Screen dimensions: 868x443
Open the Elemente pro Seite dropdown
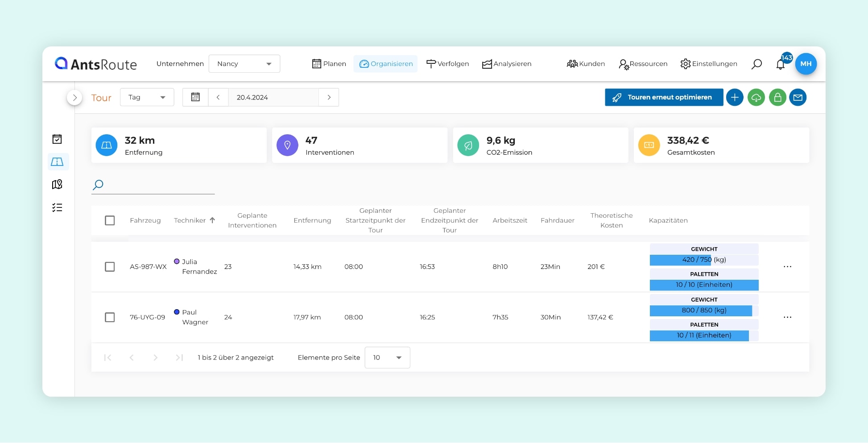387,357
